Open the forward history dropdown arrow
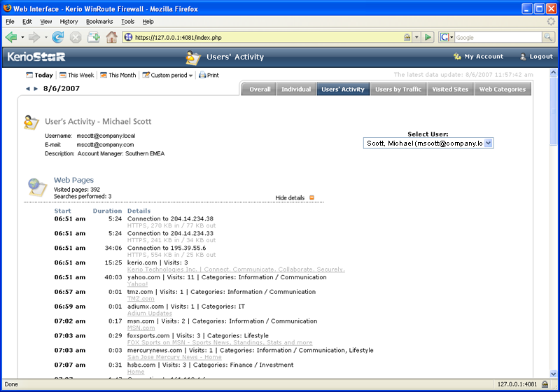The height and width of the screenshot is (392, 560). point(45,37)
